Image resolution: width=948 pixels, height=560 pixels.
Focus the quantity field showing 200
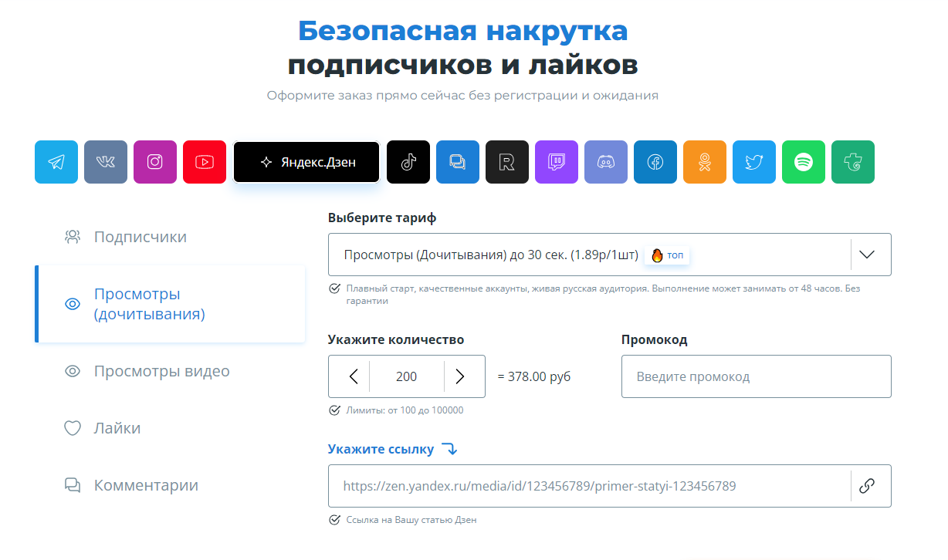(x=407, y=376)
